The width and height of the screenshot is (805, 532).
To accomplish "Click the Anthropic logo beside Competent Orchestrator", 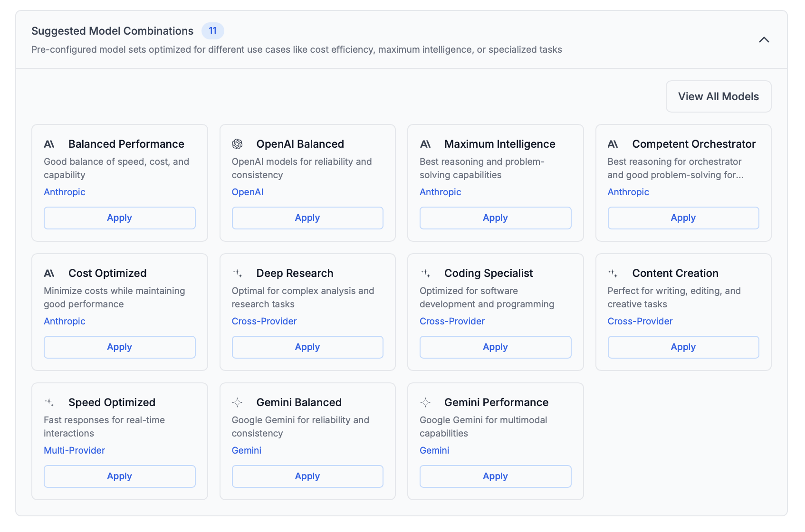I will pyautogui.click(x=613, y=144).
